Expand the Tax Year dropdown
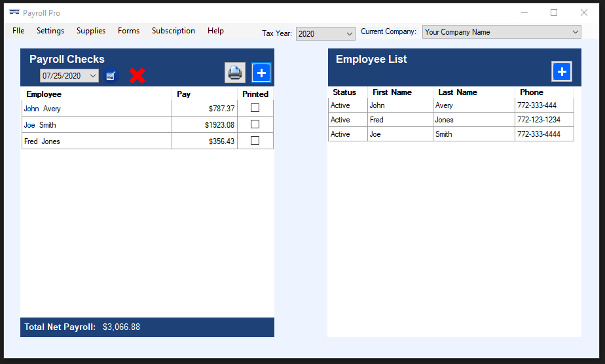The width and height of the screenshot is (605, 364). (x=349, y=33)
